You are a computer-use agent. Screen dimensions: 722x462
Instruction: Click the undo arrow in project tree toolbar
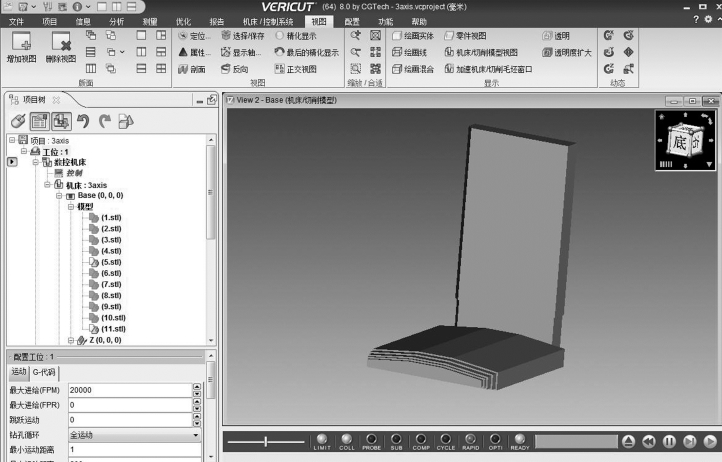click(x=84, y=121)
